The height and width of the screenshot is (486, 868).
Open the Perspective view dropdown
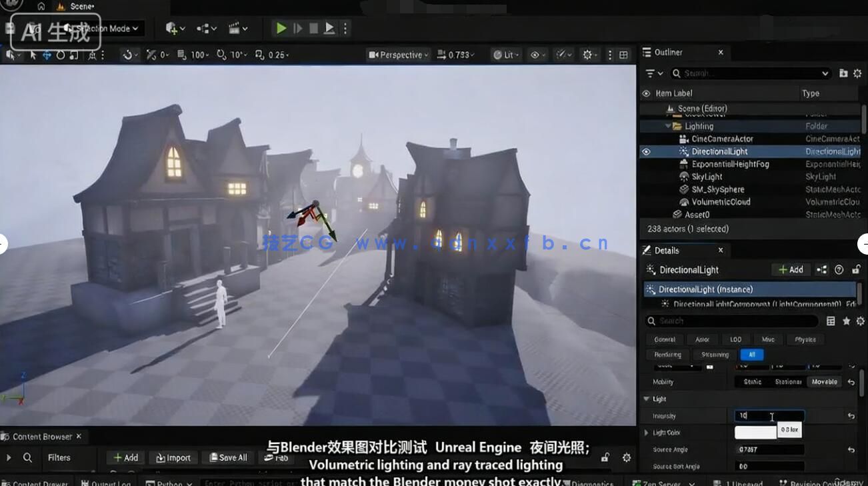click(398, 55)
